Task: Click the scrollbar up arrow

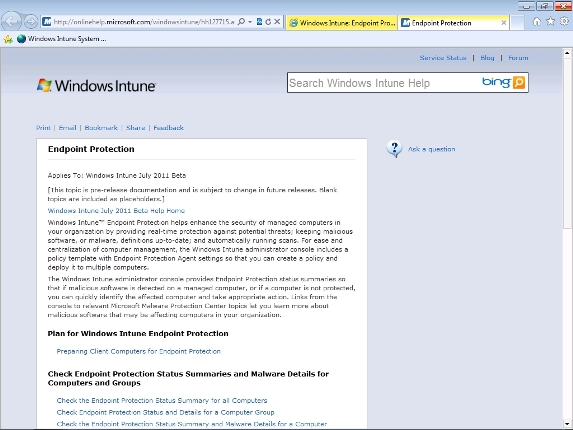Action: [567, 53]
